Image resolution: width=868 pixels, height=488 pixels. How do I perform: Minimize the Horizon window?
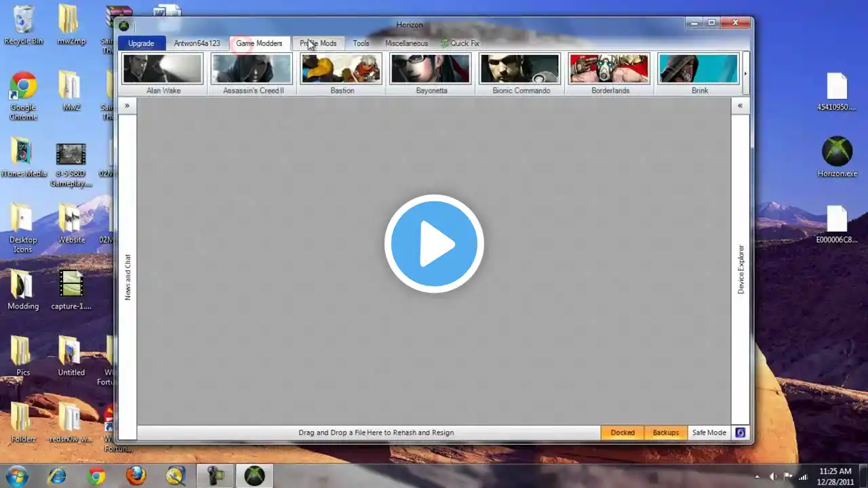[x=694, y=23]
